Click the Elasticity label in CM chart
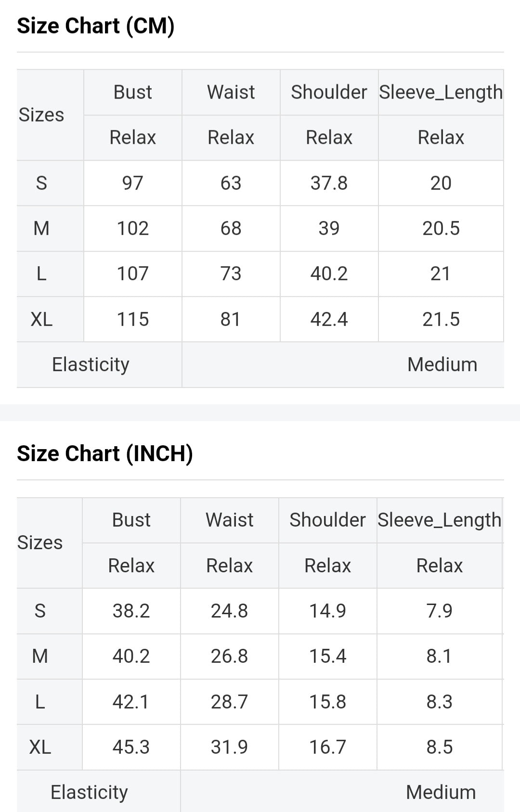This screenshot has height=812, width=520. click(91, 364)
